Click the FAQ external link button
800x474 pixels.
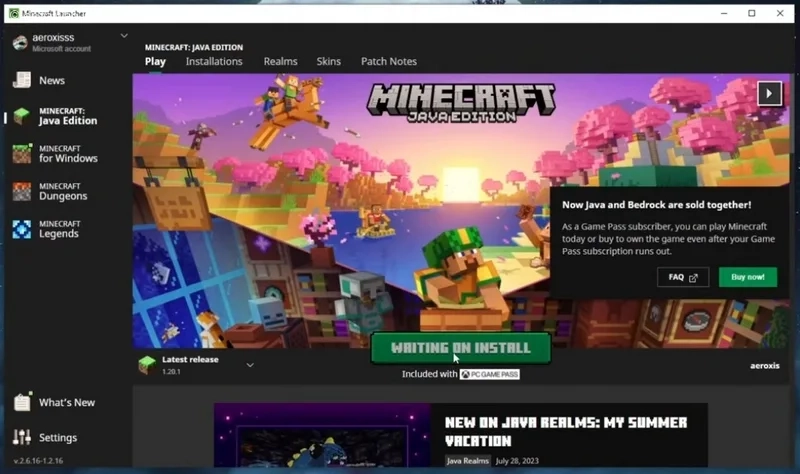[x=683, y=277]
